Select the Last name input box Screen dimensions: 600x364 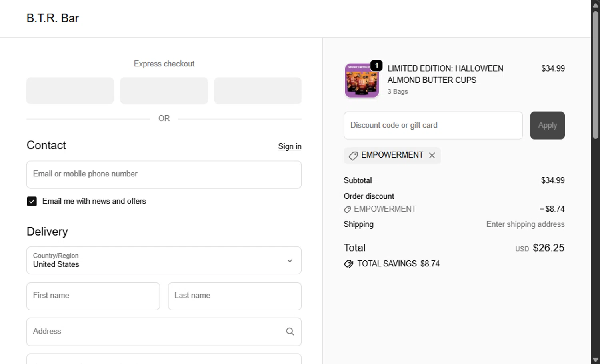(235, 296)
